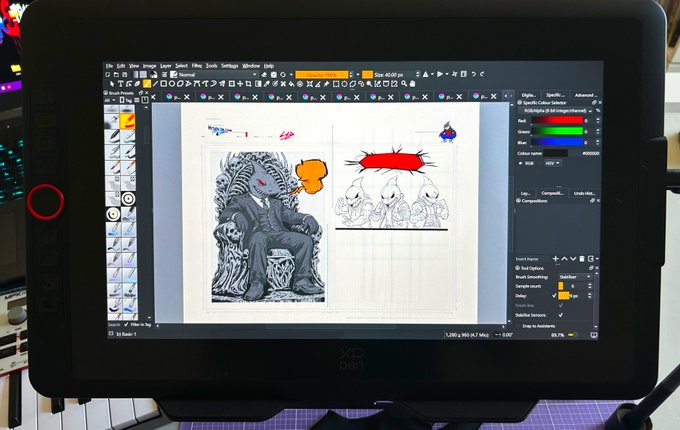Click the Red channel slider
The image size is (680, 430).
click(x=557, y=121)
